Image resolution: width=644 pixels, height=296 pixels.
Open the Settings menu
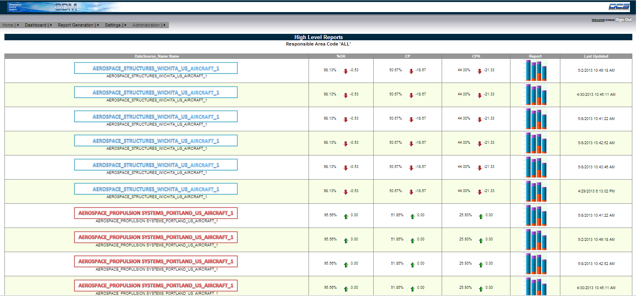click(x=113, y=25)
